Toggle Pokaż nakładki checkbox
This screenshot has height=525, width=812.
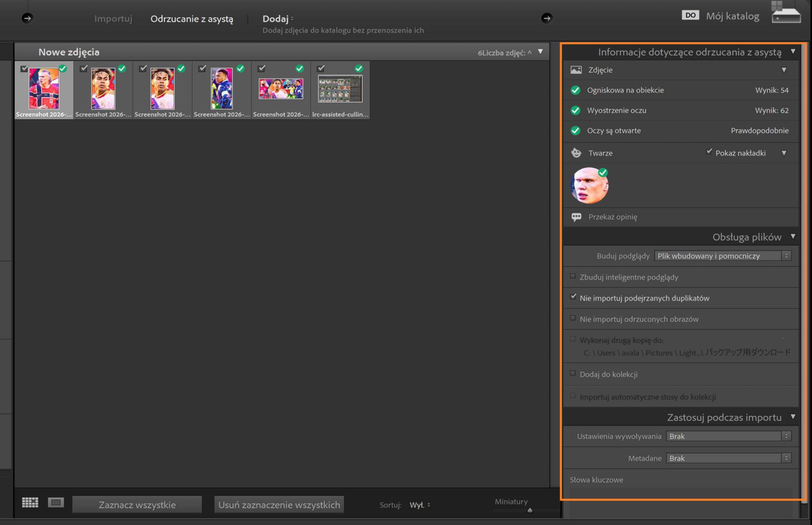(x=709, y=152)
